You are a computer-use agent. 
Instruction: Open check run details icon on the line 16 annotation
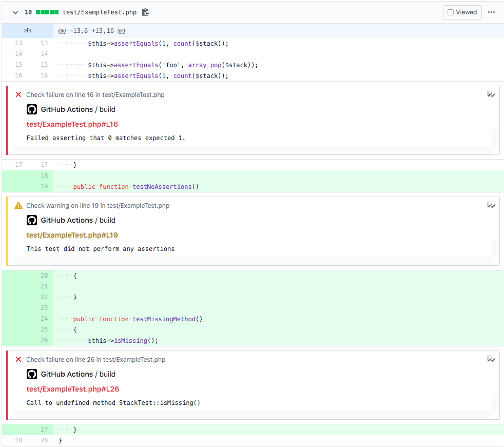pyautogui.click(x=491, y=94)
